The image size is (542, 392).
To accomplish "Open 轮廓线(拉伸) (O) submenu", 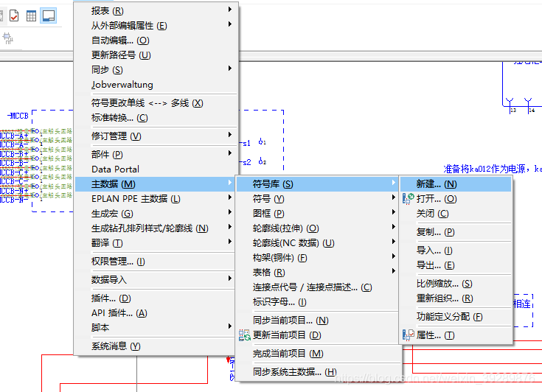I will pyautogui.click(x=317, y=228).
